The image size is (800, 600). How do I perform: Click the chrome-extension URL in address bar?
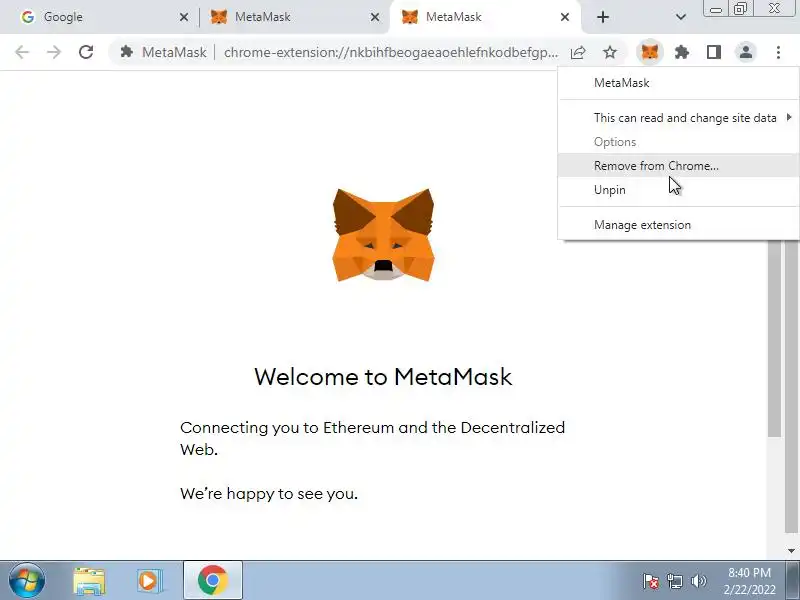coord(391,53)
